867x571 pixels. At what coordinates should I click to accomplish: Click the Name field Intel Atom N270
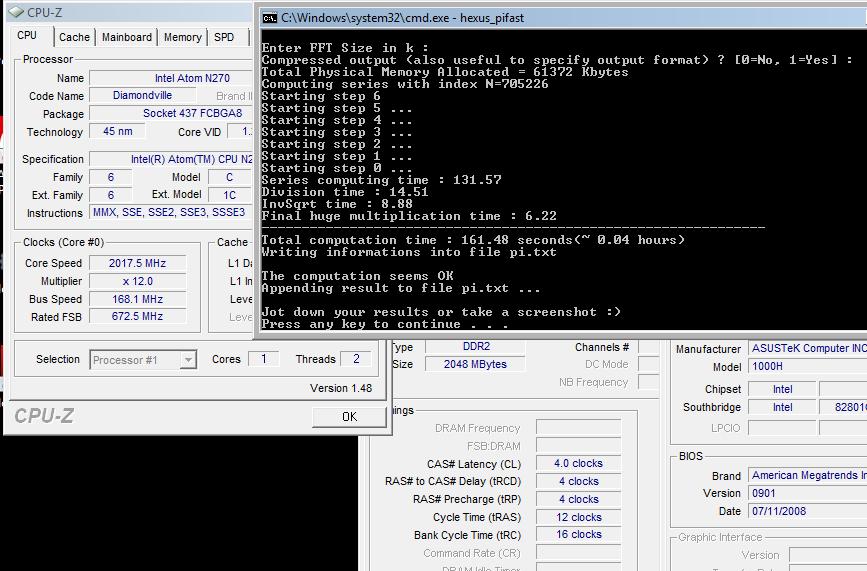(x=171, y=78)
